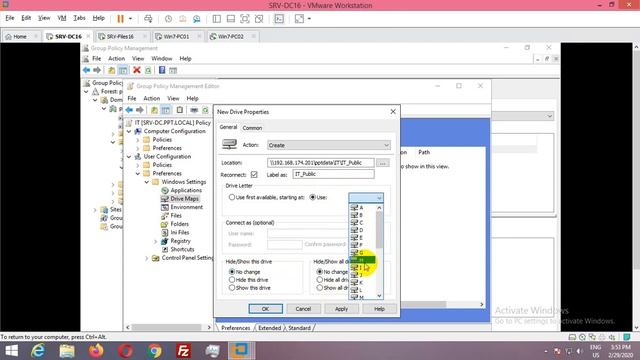Screen dimensions: 640x360
Task: Select 'Hide this drive' radio button
Action: [x=232, y=280]
